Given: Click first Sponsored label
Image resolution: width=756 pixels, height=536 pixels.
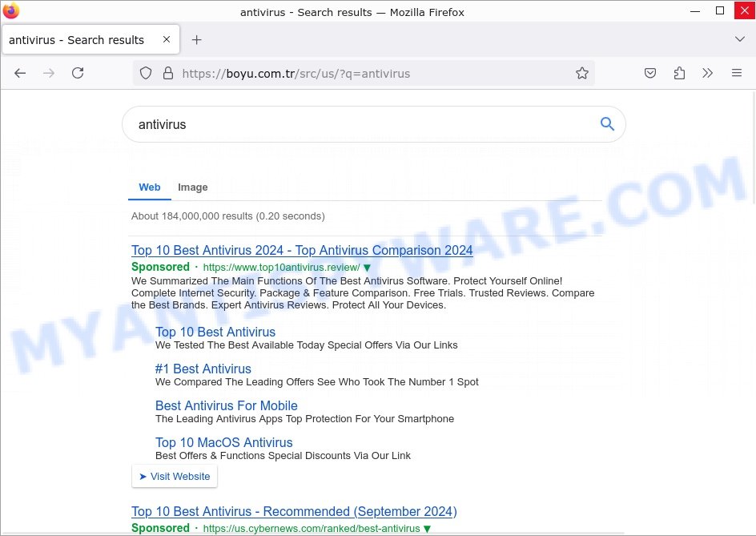Looking at the screenshot, I should pyautogui.click(x=160, y=267).
